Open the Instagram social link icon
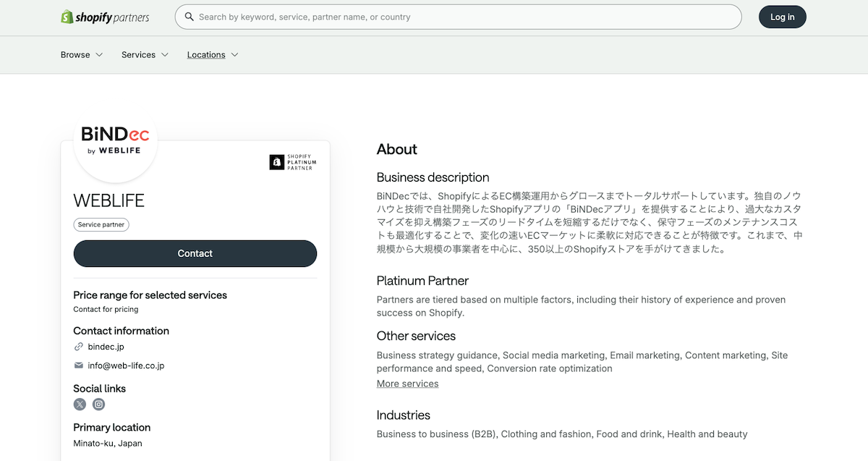 (x=98, y=405)
